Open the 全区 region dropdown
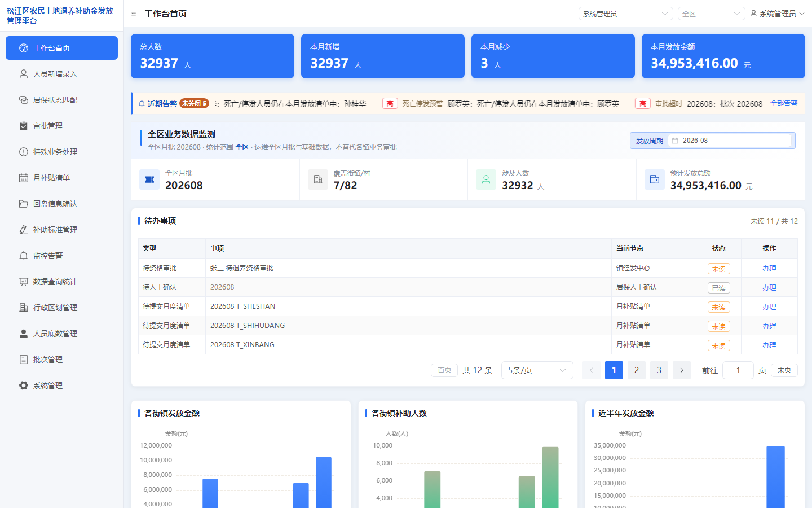The width and height of the screenshot is (812, 508). (x=711, y=14)
